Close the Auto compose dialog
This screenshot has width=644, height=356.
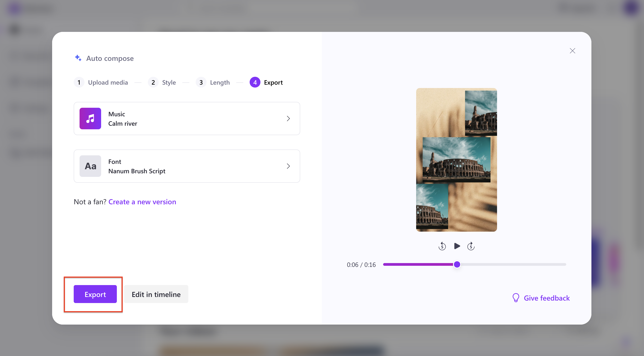point(573,51)
